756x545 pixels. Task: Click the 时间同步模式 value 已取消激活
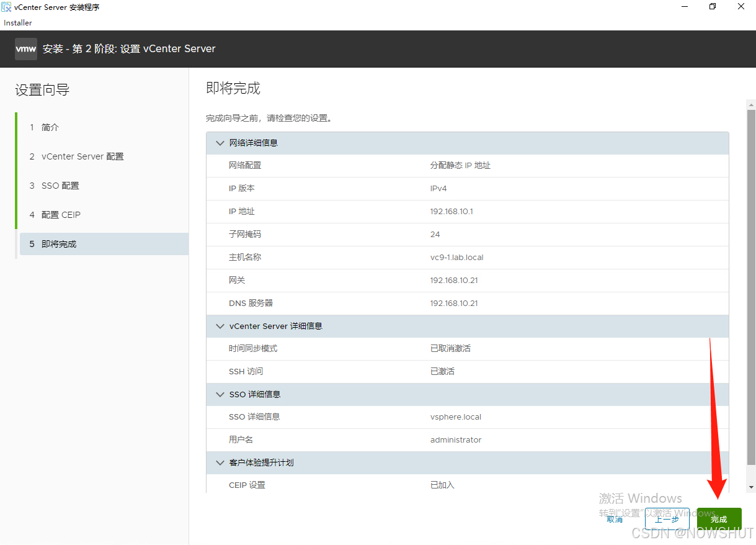[x=450, y=349]
